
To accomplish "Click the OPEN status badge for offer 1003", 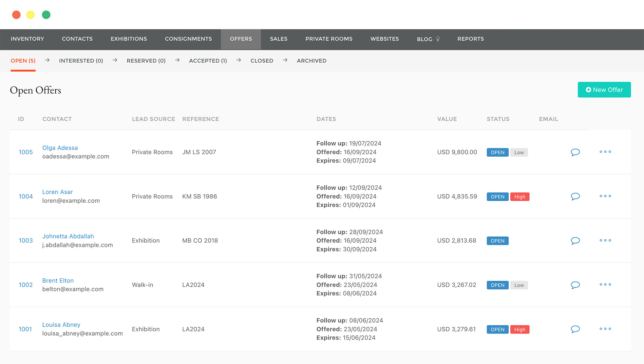I will point(497,241).
